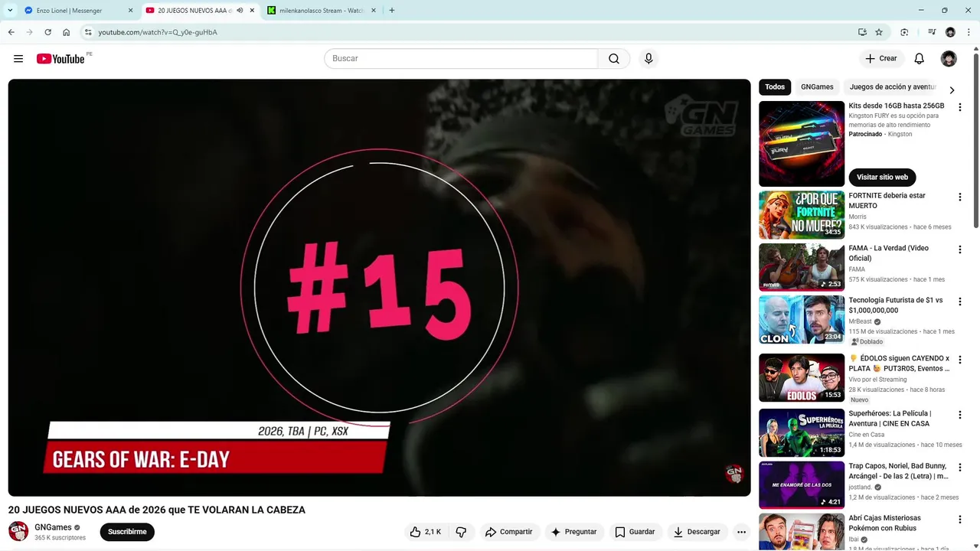Image resolution: width=980 pixels, height=551 pixels.
Task: Open more actions for the video
Action: (741, 532)
